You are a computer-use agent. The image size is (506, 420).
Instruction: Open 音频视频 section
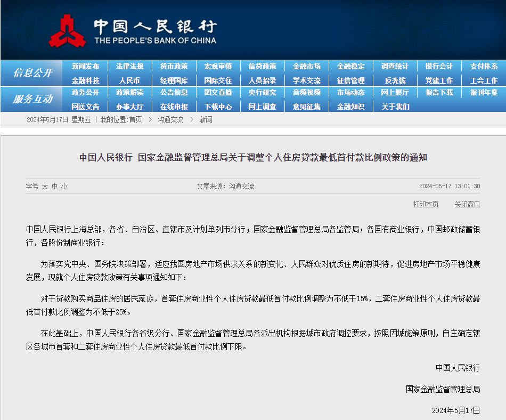point(307,92)
